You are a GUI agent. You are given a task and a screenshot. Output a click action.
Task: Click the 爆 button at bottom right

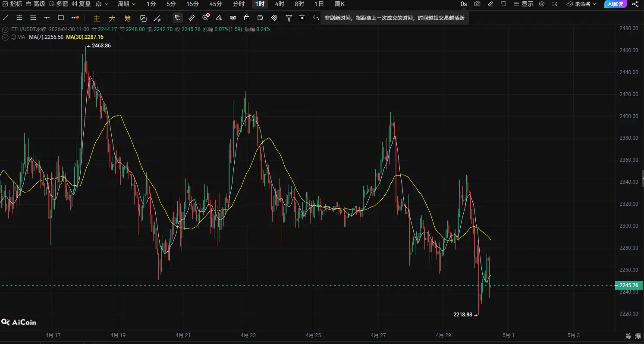638,336
